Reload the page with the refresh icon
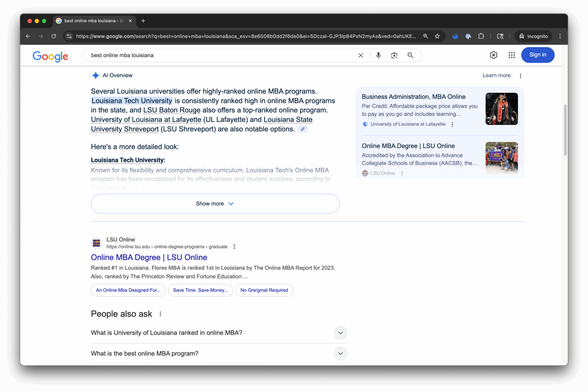Image resolution: width=588 pixels, height=392 pixels. [54, 36]
